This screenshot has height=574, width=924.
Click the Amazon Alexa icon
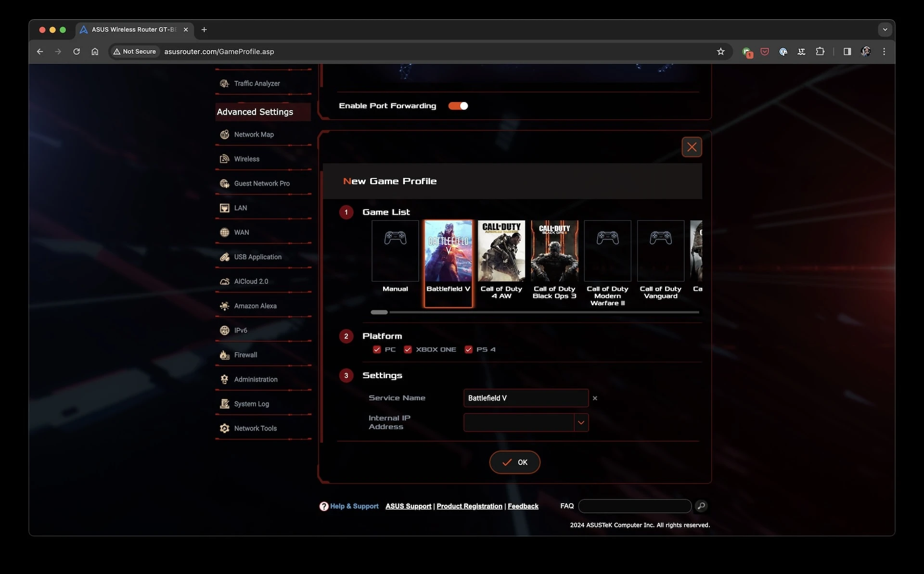(224, 306)
